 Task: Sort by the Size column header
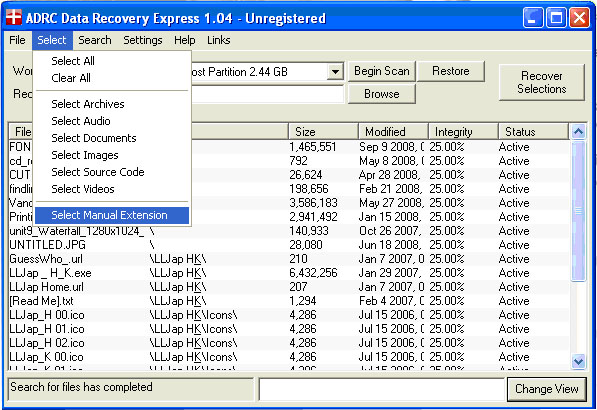click(x=323, y=132)
